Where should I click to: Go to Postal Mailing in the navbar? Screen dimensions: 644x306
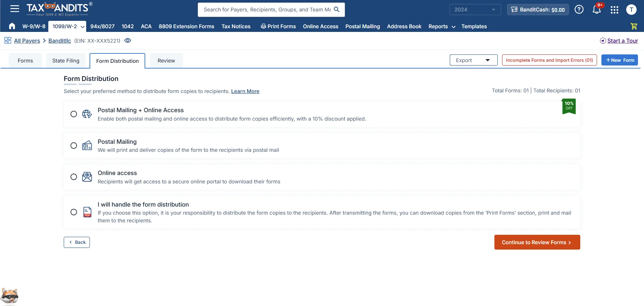tap(363, 26)
